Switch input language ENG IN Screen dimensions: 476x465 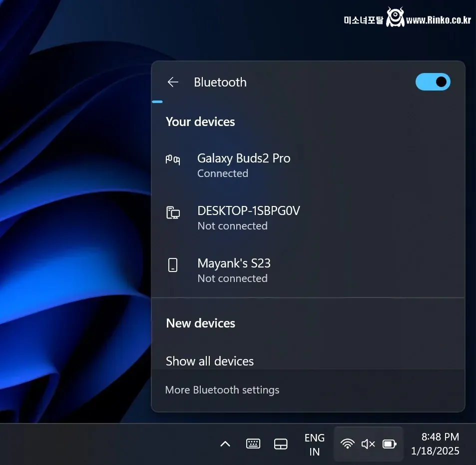[x=314, y=444]
